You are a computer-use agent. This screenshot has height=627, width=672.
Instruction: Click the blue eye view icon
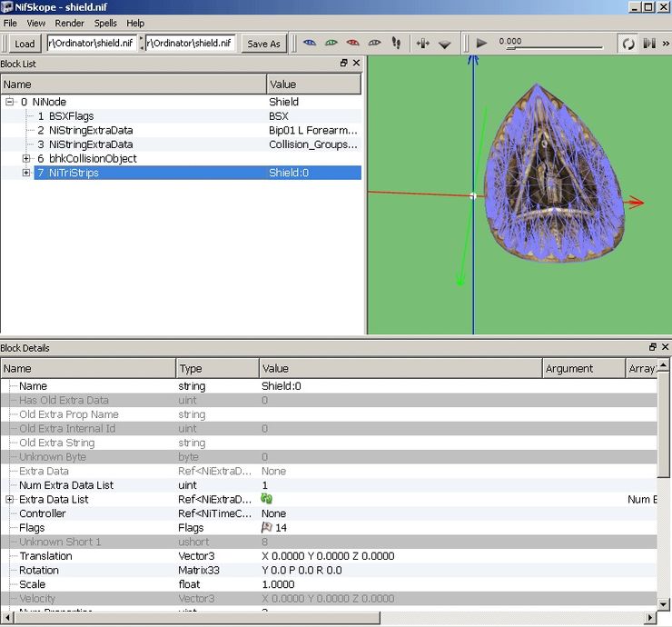point(310,43)
